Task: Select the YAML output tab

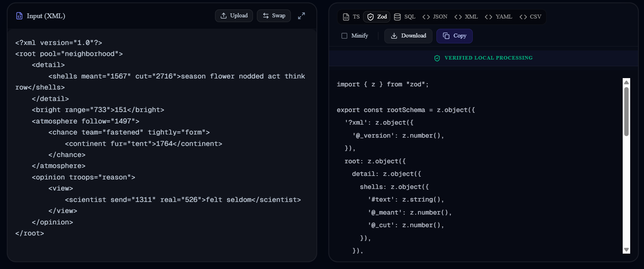Action: pyautogui.click(x=498, y=17)
